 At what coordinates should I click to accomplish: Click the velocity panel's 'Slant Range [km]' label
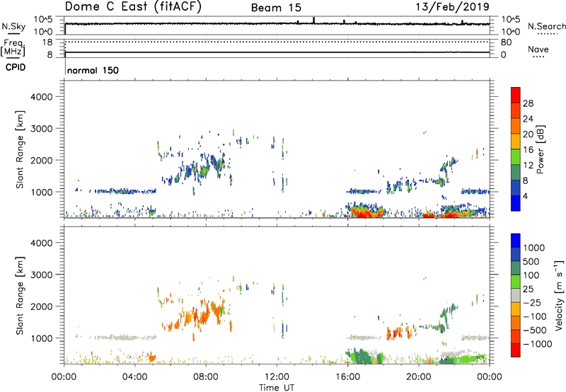(x=20, y=295)
